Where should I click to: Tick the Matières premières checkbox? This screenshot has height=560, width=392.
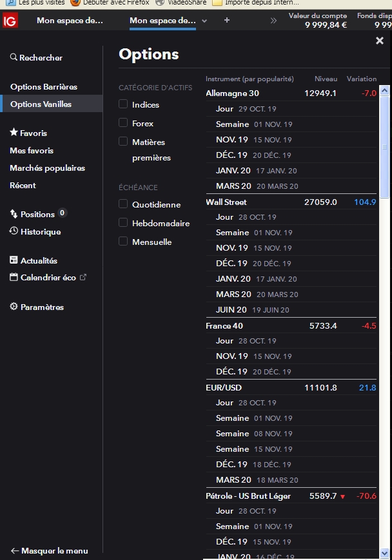[x=123, y=141]
